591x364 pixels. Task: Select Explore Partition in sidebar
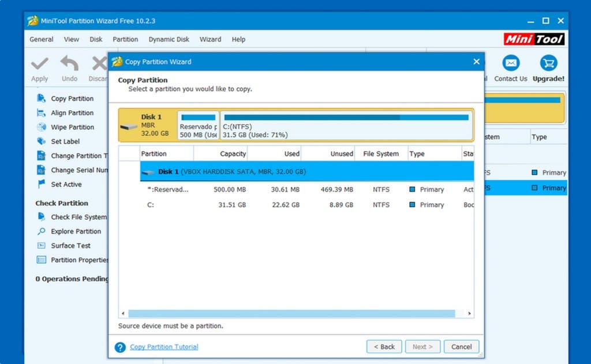coord(76,231)
